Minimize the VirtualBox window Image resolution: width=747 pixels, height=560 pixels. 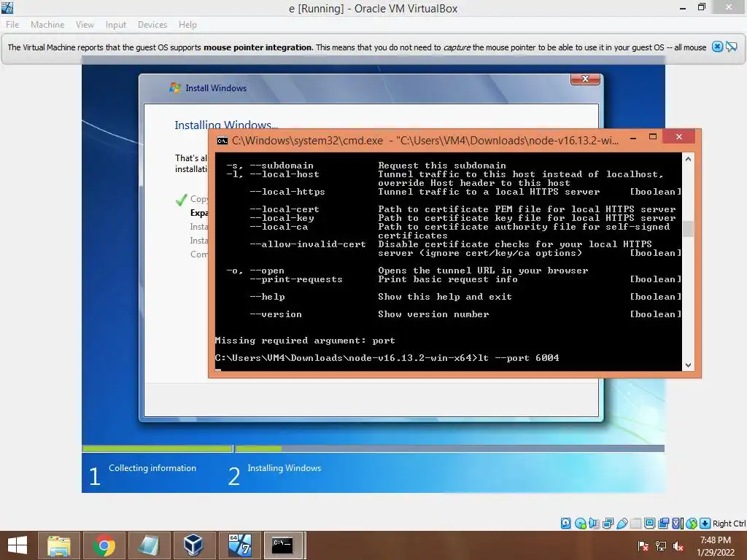[683, 8]
